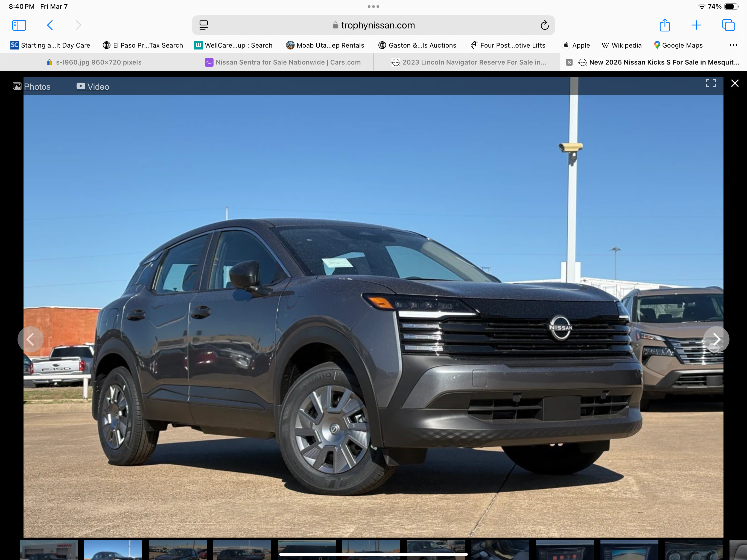Show the Safari sidebar
The height and width of the screenshot is (560, 747).
(x=19, y=25)
